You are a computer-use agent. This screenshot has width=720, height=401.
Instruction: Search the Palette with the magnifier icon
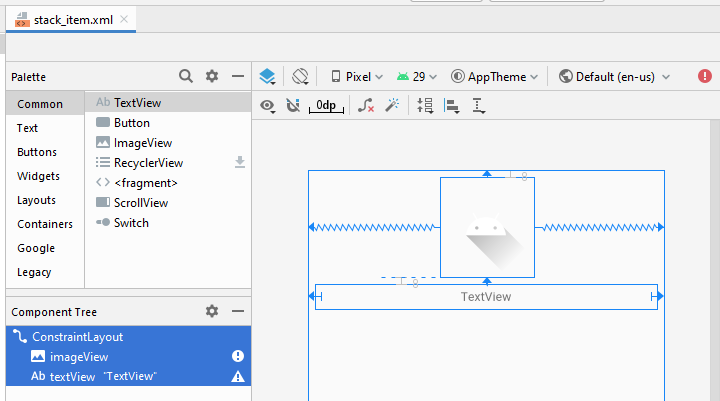tap(186, 76)
